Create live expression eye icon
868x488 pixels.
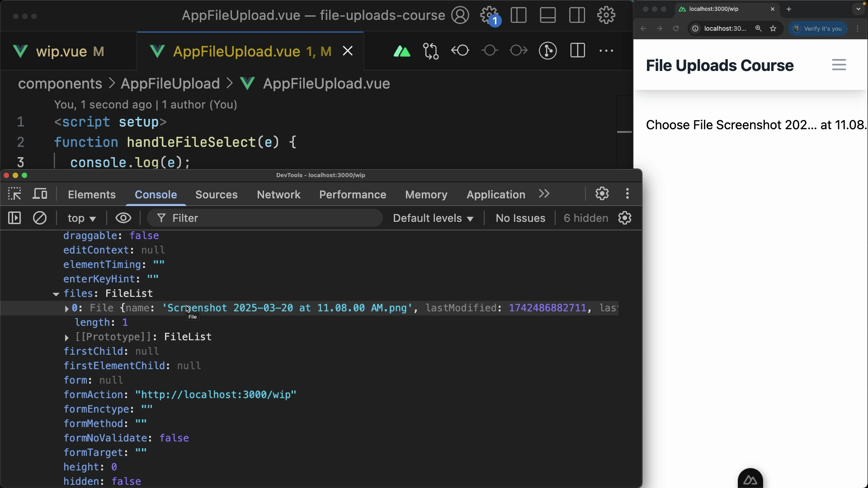pyautogui.click(x=123, y=218)
